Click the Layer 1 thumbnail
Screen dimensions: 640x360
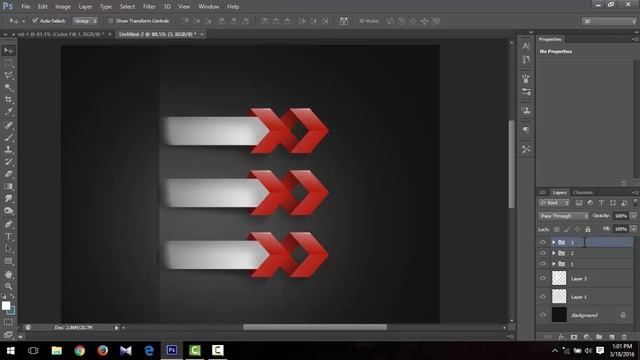click(x=559, y=296)
